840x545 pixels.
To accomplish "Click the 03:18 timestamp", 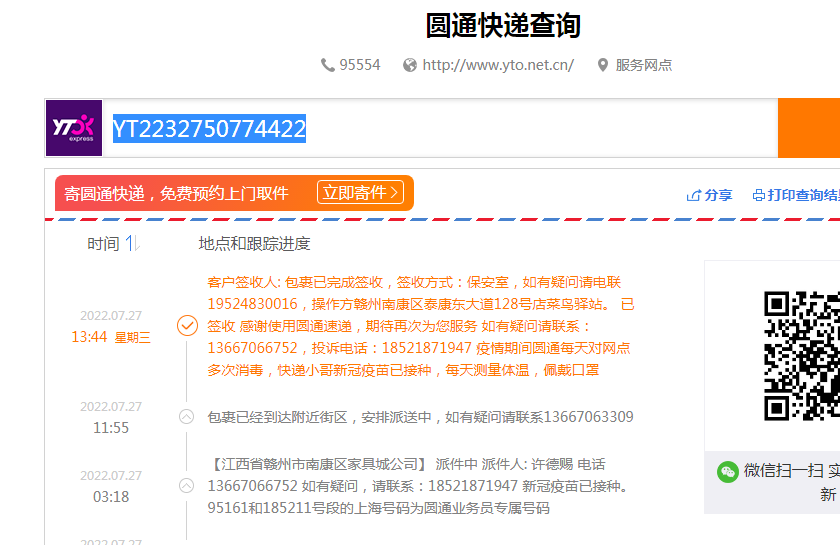I will click(x=111, y=497).
